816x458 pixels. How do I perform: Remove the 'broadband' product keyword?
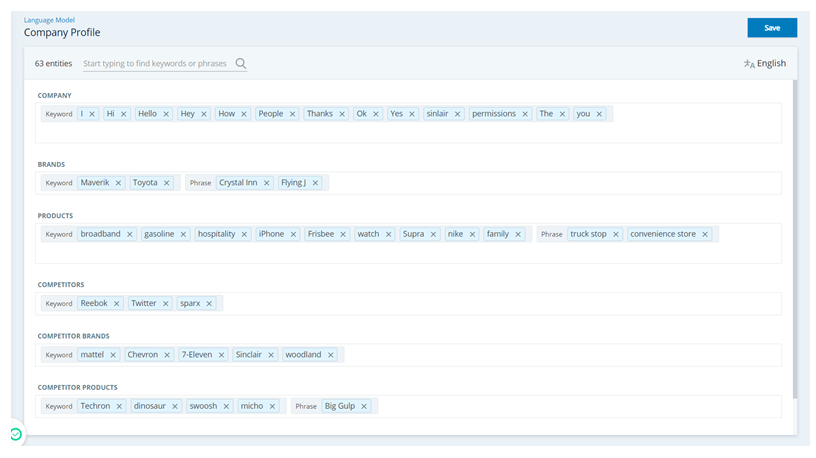pos(130,235)
